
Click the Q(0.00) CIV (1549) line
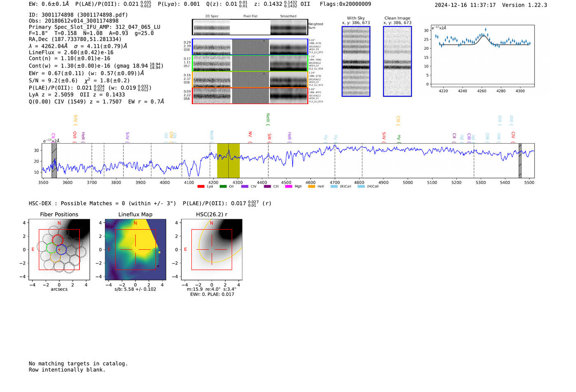pyautogui.click(x=96, y=102)
